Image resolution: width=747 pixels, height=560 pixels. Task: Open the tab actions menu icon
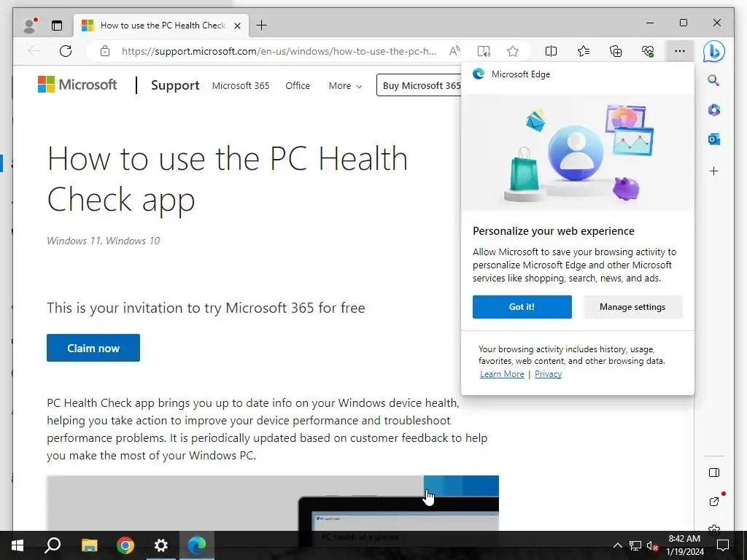57,26
